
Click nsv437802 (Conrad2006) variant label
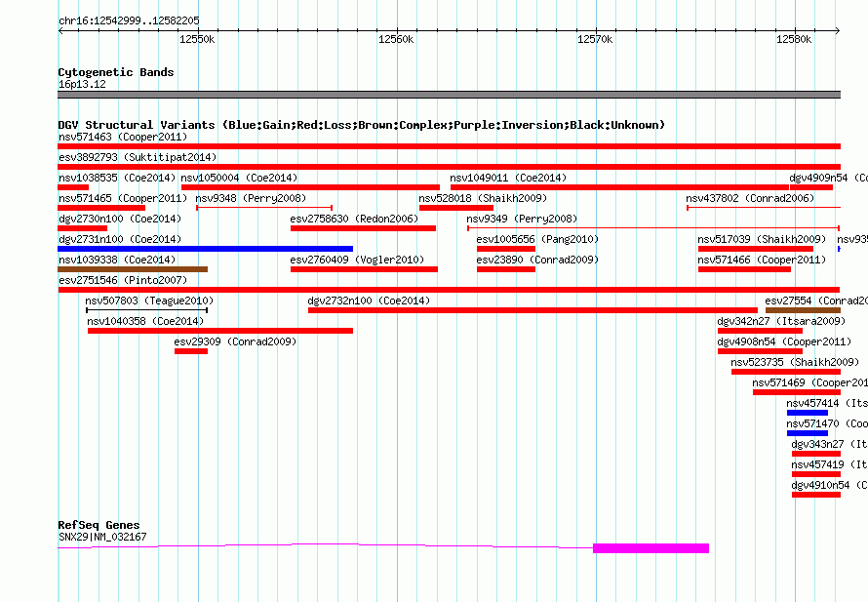point(750,198)
